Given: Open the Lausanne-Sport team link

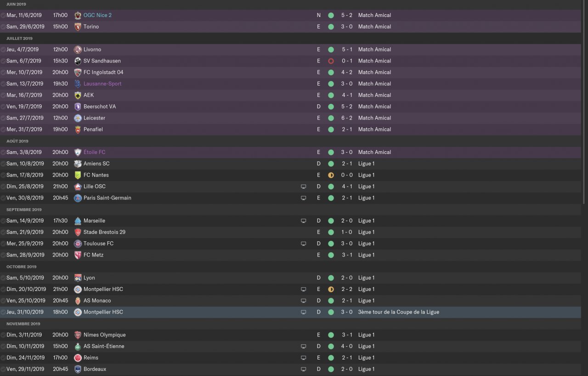Looking at the screenshot, I should (x=102, y=84).
